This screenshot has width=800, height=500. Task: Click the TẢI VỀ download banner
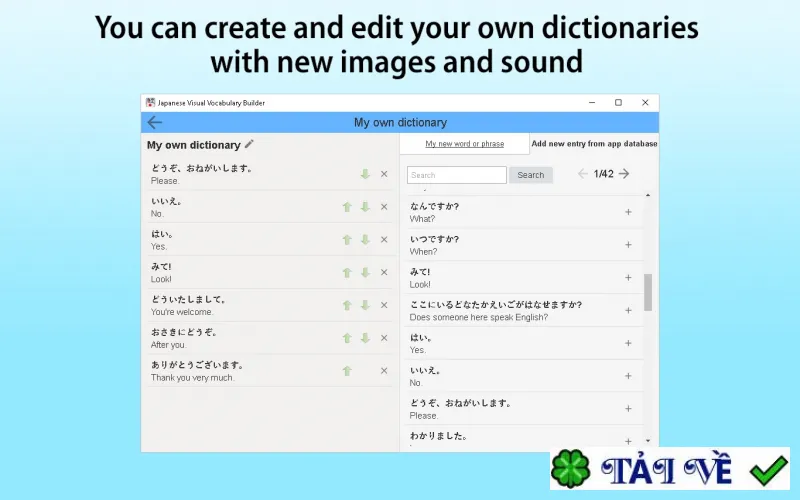pos(670,469)
